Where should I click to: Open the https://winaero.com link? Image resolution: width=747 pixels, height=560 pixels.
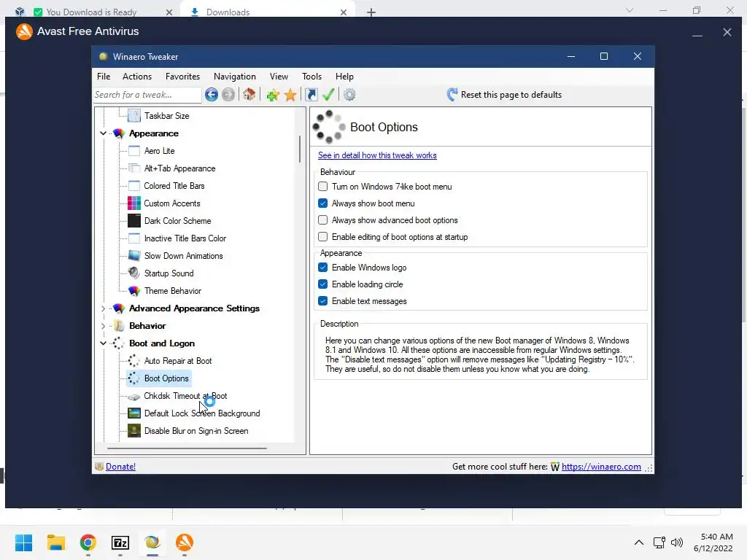point(601,467)
